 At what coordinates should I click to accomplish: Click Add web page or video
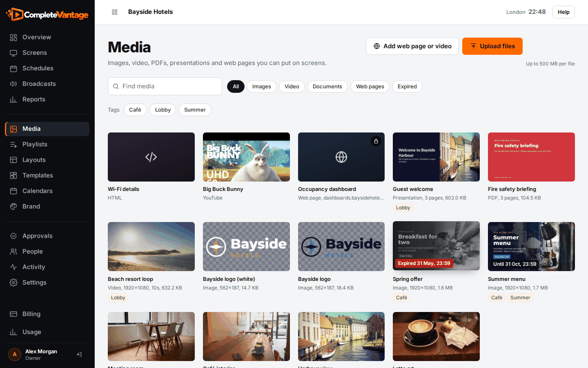[x=412, y=46]
